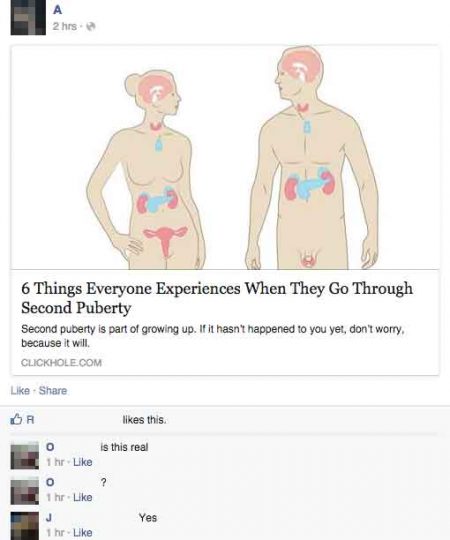
Task: Click the thumbs-up likes icon
Action: 16,419
